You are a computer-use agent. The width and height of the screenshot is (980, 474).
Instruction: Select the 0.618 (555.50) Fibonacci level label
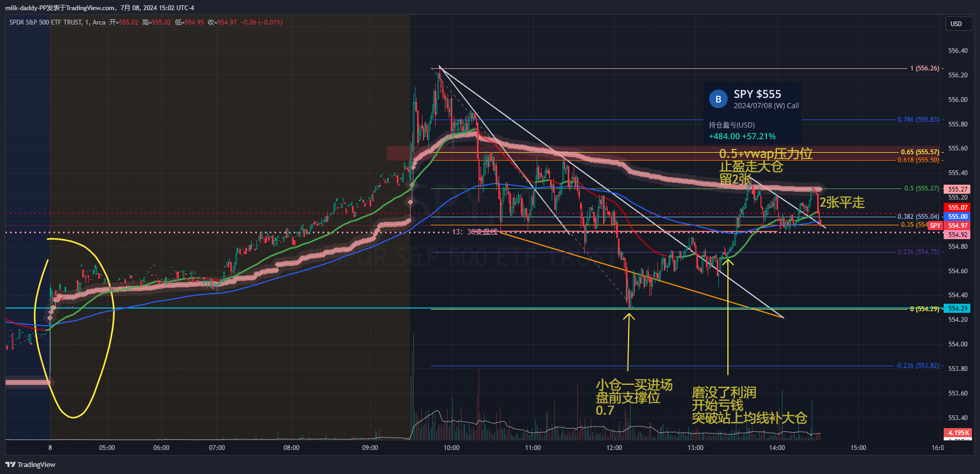pos(918,160)
